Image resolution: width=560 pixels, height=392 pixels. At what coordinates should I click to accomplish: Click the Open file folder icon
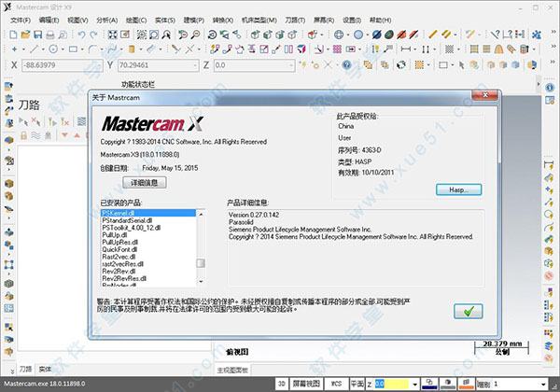(x=25, y=35)
